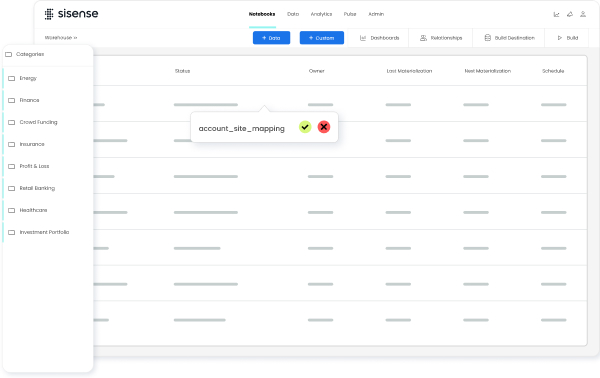
Task: Click the blue + Data button
Action: pos(271,38)
